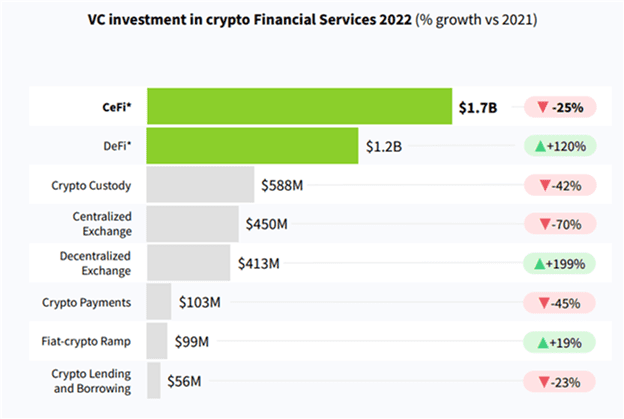
Task: Click the red down arrow beside -45%
Action: (x=543, y=302)
